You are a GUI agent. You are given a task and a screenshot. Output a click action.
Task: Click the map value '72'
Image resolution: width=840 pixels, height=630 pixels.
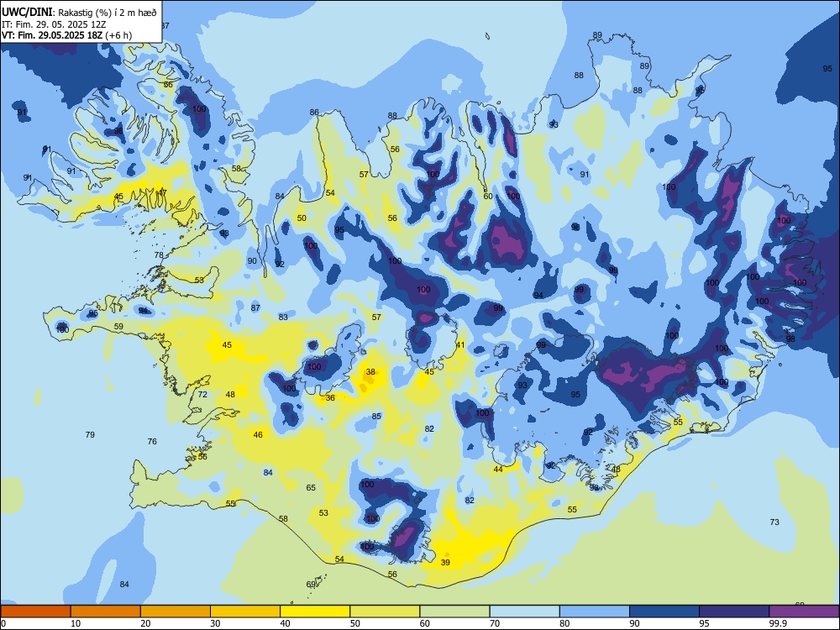pos(202,395)
